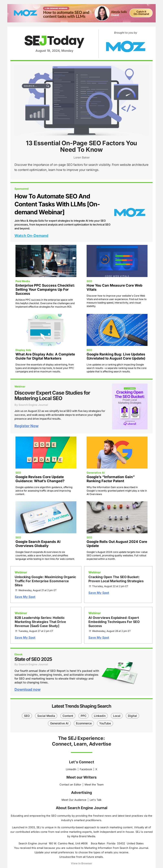Follow the Register Now link
163x868 pixels.
26,426
